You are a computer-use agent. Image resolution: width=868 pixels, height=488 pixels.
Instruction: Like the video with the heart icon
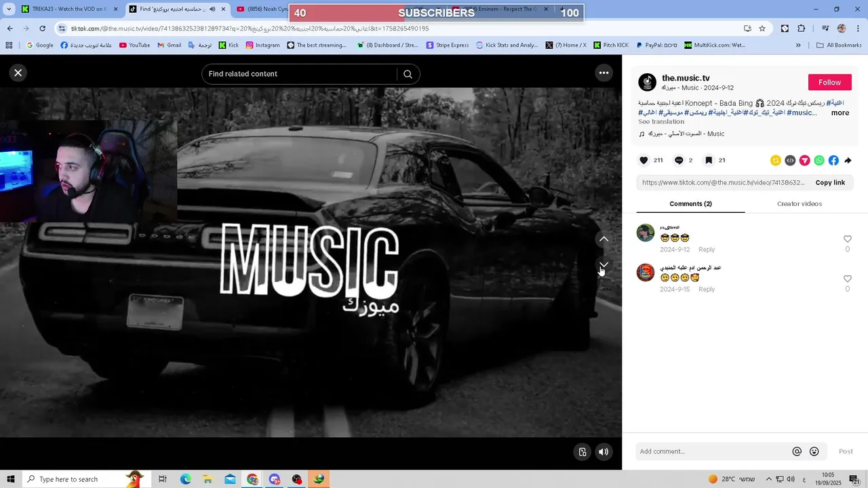644,160
